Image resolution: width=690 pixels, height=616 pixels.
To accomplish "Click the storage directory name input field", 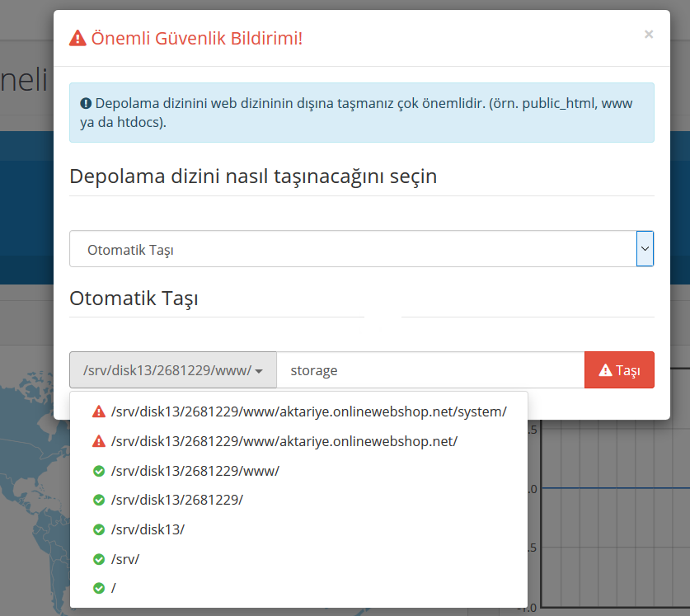I will coord(430,370).
